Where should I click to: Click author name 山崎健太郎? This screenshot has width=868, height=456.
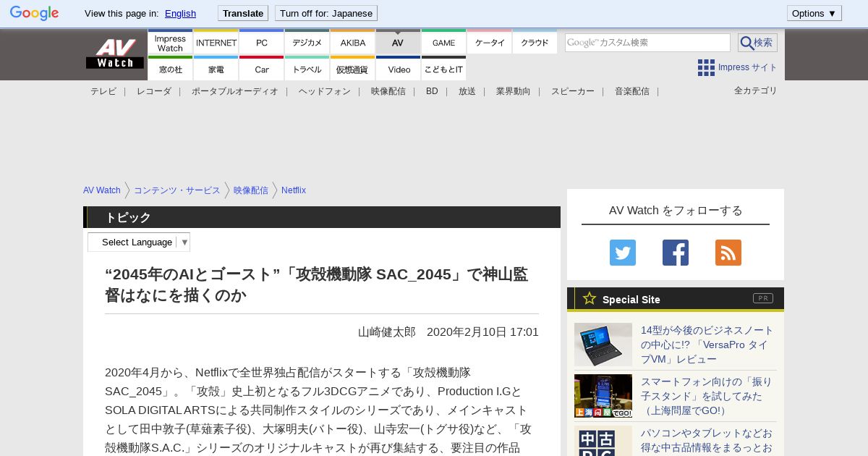(x=387, y=332)
